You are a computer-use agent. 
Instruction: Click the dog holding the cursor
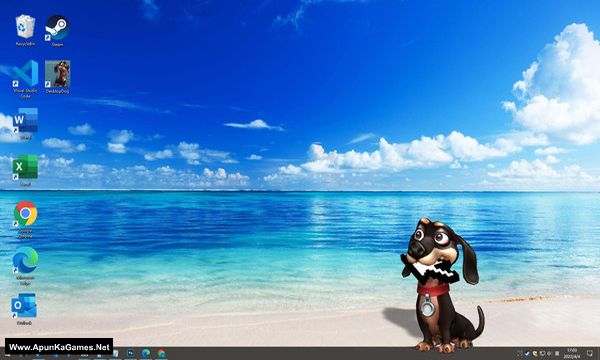click(x=442, y=285)
